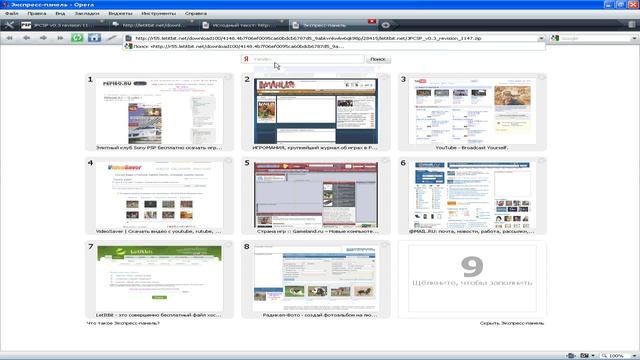Open the Вид menu
Viewport: 640px width, 360px height.
(x=60, y=13)
